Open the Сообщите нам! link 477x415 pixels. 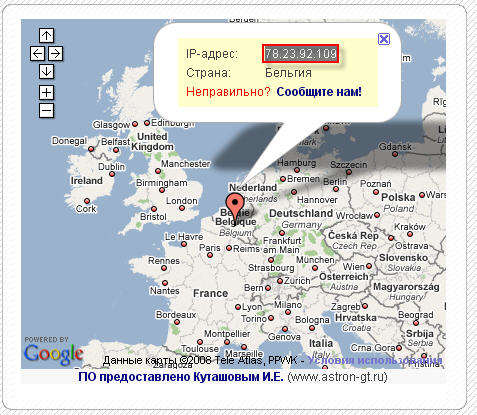point(319,92)
